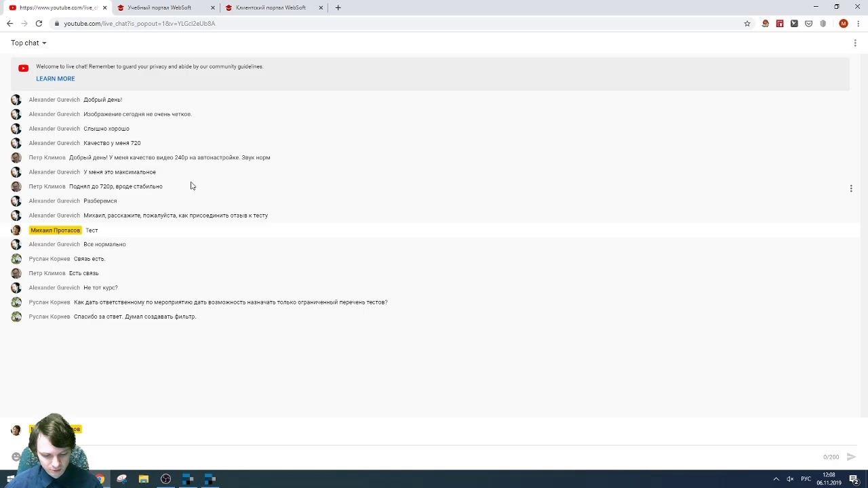Screen dimensions: 868x488
Task: Click message 'Спасибо за ответ. Думал создавать фильтр.'
Action: 135,317
